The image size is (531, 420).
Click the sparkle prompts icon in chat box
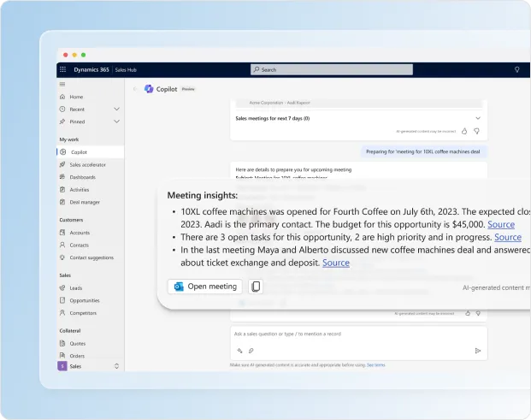239,351
